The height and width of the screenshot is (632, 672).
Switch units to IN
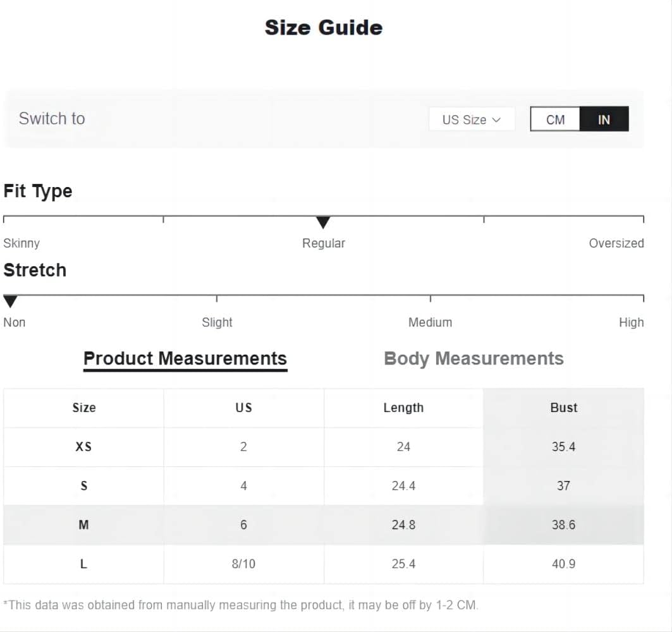coord(604,119)
